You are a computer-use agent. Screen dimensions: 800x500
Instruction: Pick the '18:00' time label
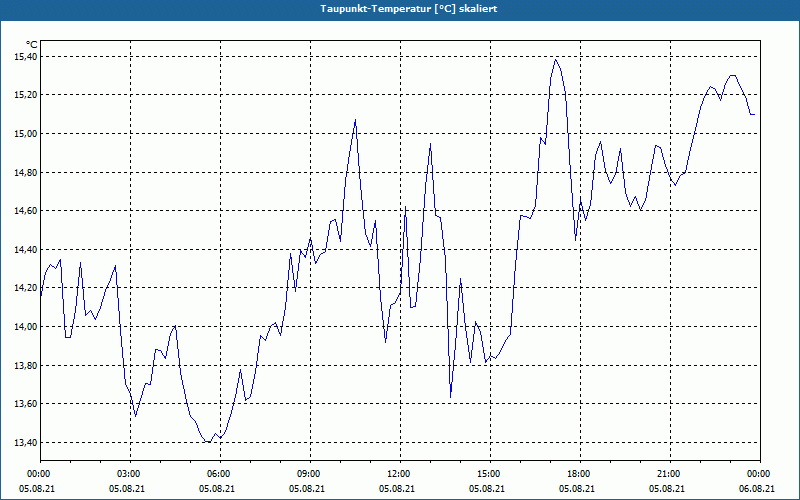(x=580, y=474)
